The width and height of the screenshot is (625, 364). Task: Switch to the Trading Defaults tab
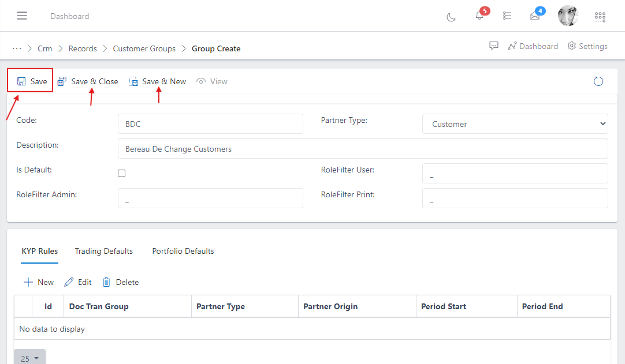click(103, 251)
